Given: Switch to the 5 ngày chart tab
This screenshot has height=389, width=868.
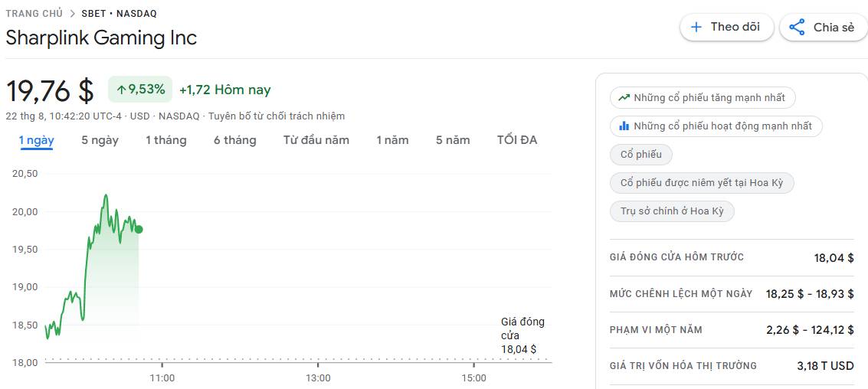Looking at the screenshot, I should coord(100,140).
